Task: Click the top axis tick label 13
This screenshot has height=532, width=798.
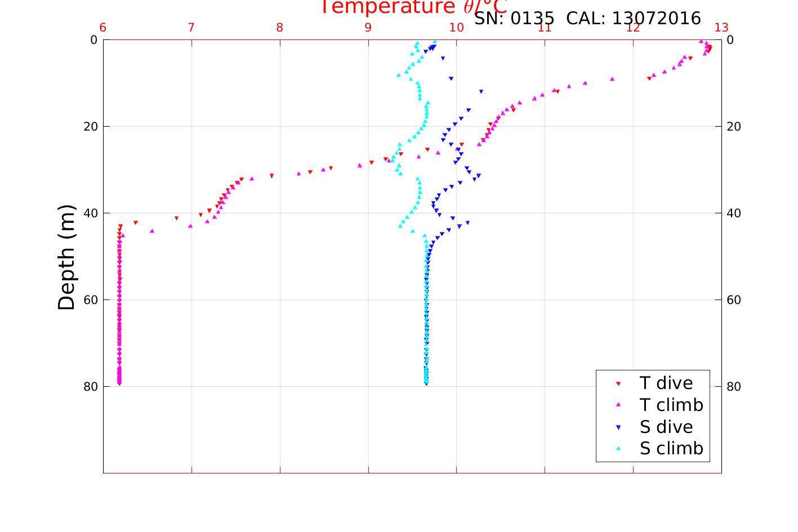Action: (721, 28)
